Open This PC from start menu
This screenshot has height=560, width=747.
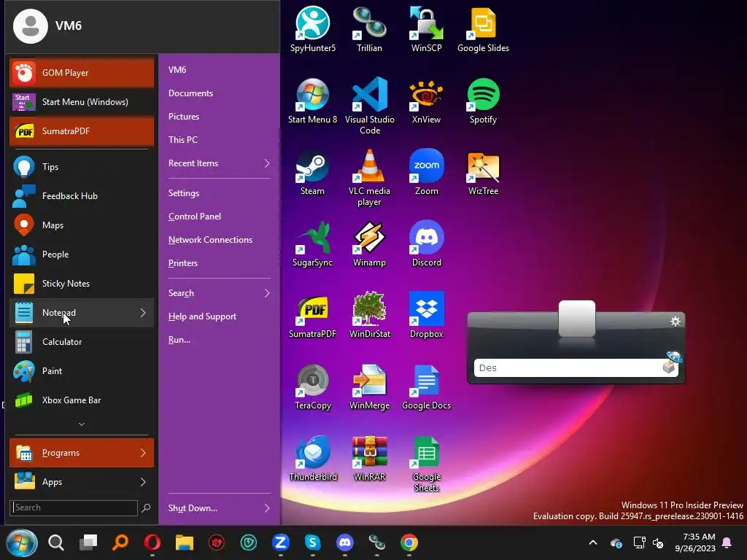(x=182, y=139)
